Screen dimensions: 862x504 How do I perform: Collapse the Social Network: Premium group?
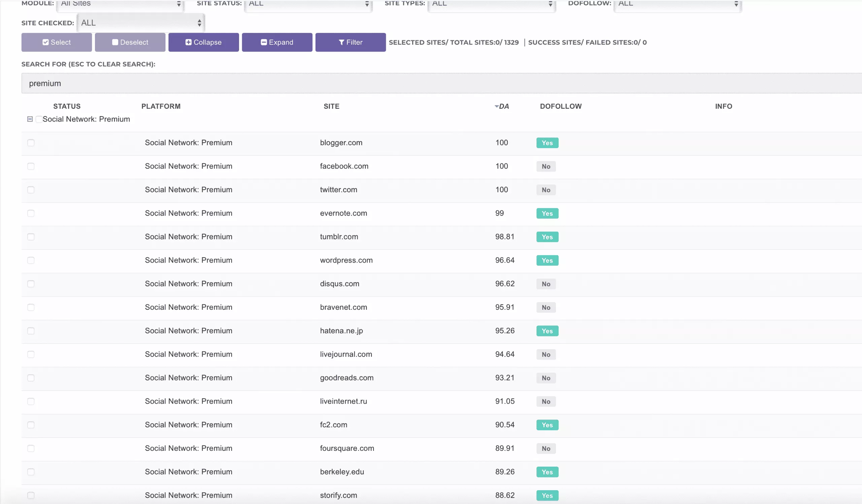30,119
